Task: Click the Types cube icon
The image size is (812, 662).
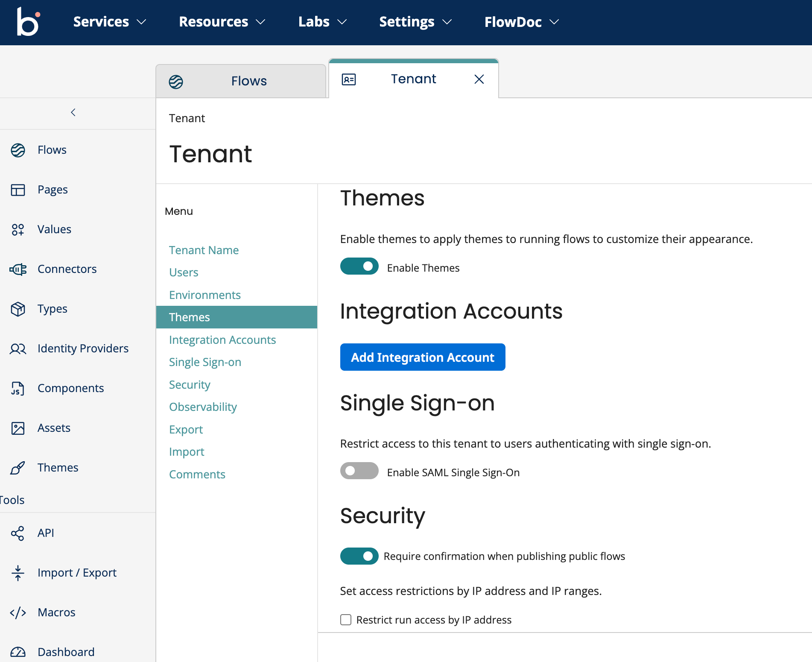Action: click(18, 309)
